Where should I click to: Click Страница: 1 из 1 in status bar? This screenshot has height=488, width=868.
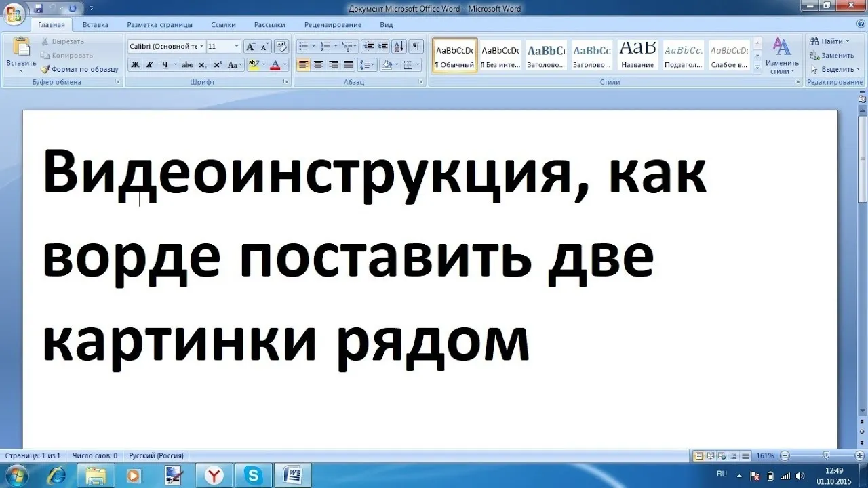click(33, 455)
